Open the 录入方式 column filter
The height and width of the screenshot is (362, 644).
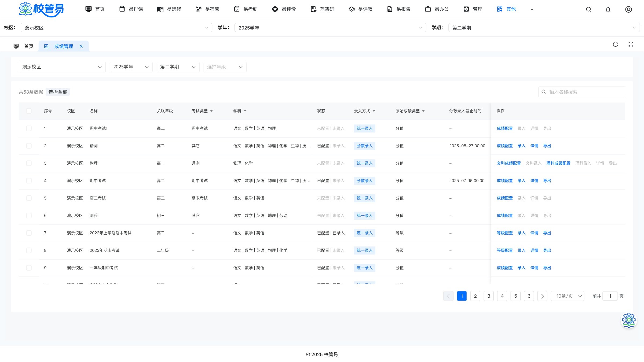[374, 111]
